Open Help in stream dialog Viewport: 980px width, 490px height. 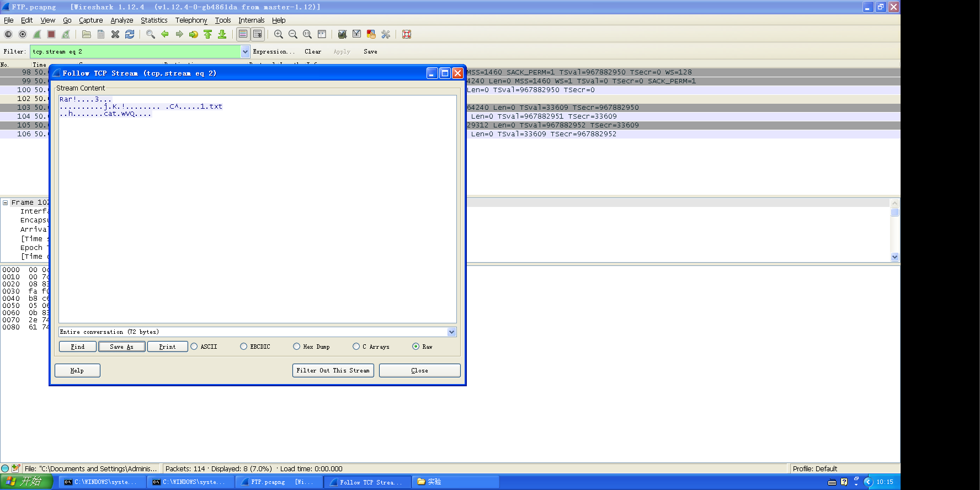point(77,370)
